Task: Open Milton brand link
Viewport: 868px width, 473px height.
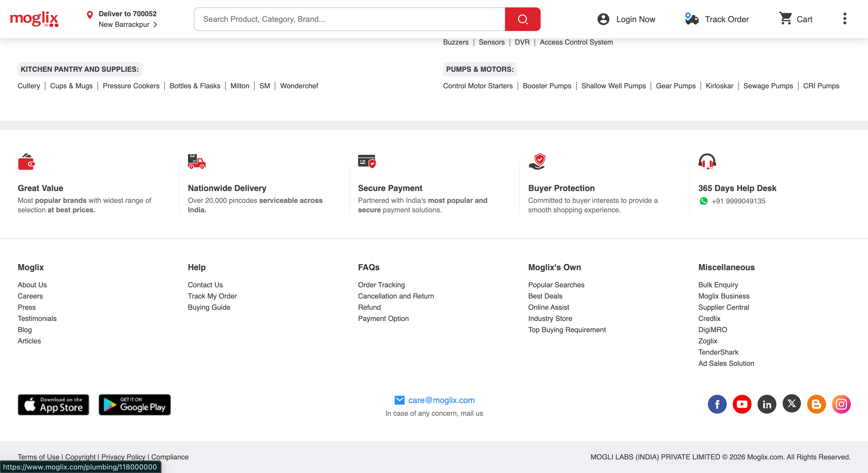Action: tap(240, 86)
